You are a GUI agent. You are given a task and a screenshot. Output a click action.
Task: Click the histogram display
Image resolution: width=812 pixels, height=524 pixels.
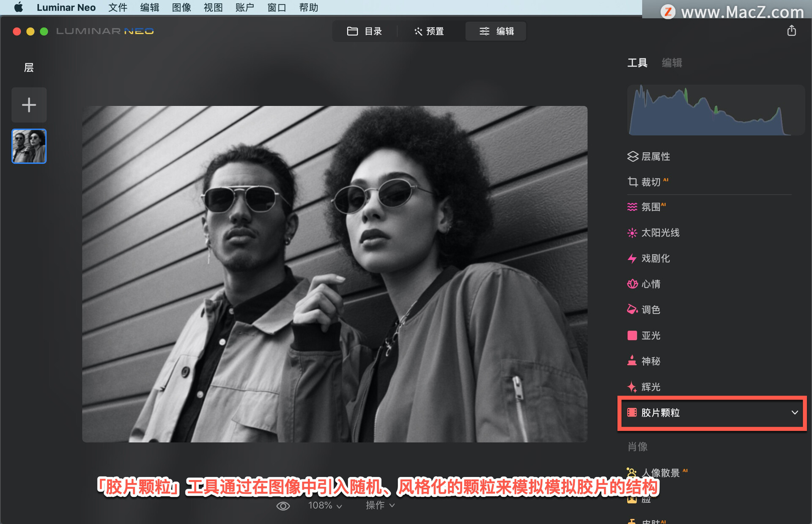point(716,110)
